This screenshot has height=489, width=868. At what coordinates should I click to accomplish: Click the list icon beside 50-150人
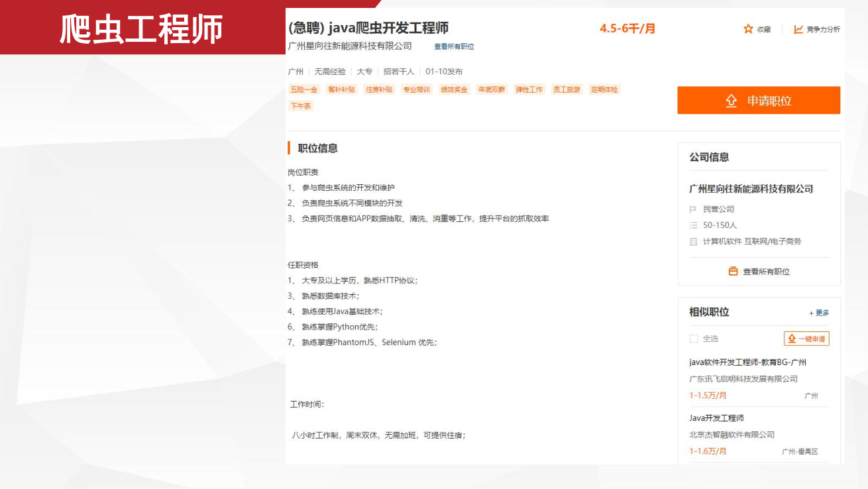pyautogui.click(x=694, y=225)
